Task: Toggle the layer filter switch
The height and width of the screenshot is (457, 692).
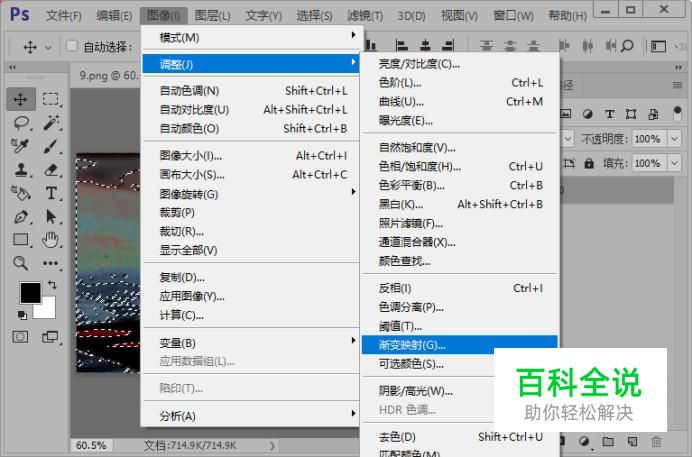Action: point(677,114)
